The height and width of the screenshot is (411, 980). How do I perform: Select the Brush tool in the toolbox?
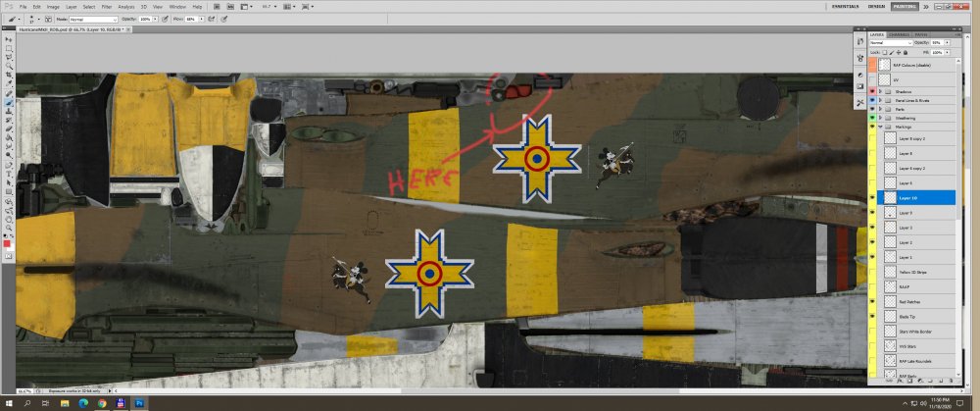(9, 101)
